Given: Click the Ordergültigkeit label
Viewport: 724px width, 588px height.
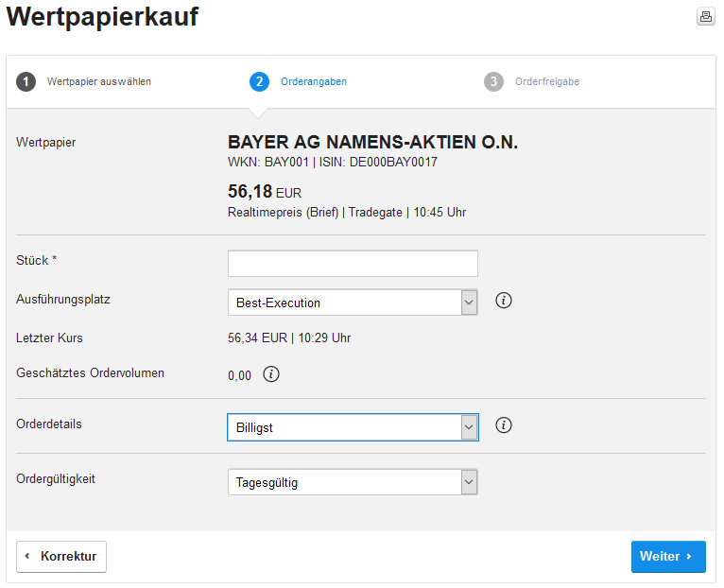Looking at the screenshot, I should tap(56, 479).
